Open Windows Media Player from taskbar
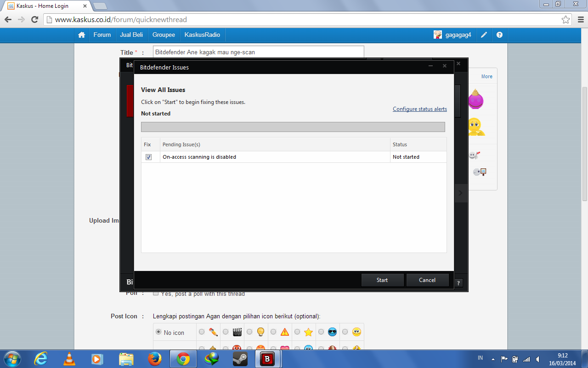Image resolution: width=588 pixels, height=368 pixels. [x=97, y=359]
